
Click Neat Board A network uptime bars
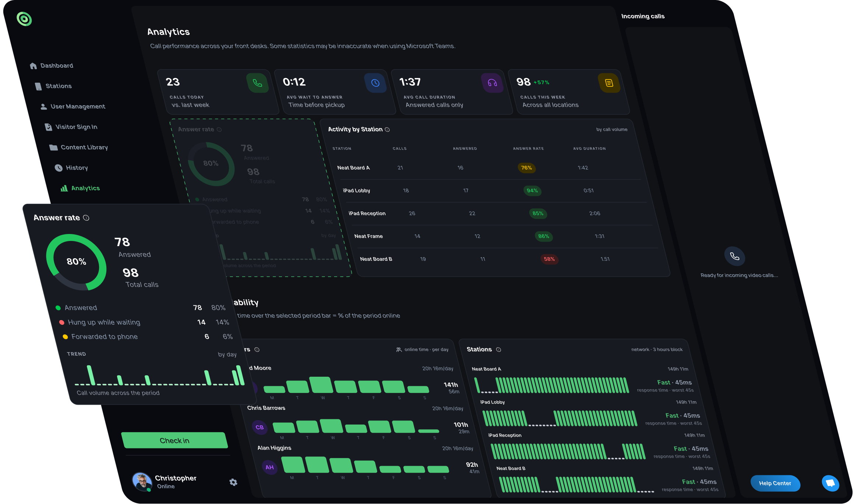[x=552, y=385]
